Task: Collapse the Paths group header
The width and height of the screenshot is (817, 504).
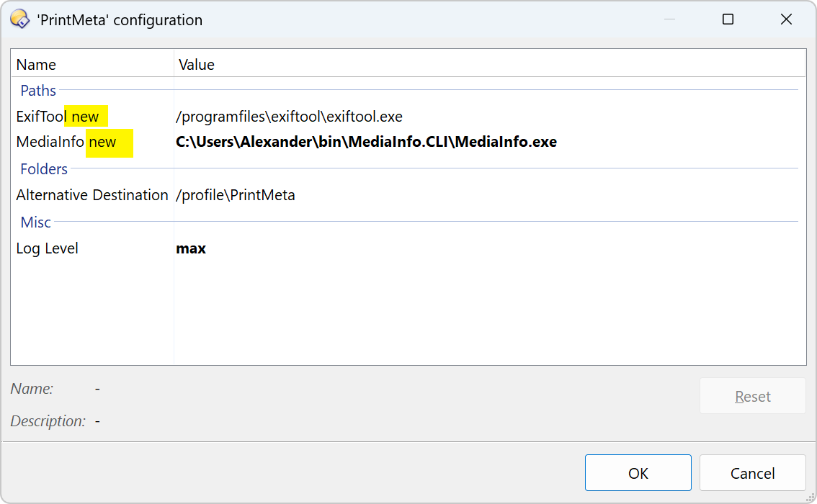Action: [38, 91]
